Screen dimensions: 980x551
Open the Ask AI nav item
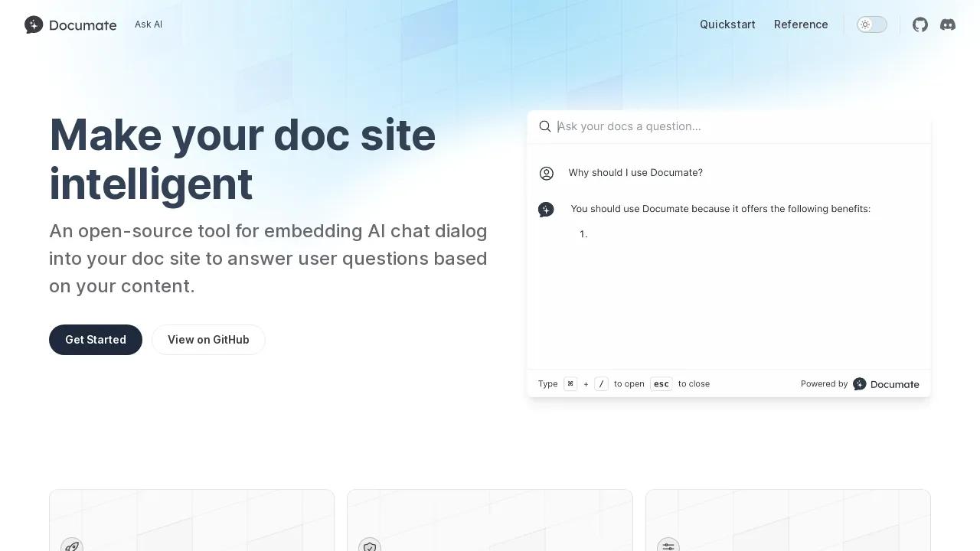tap(149, 24)
